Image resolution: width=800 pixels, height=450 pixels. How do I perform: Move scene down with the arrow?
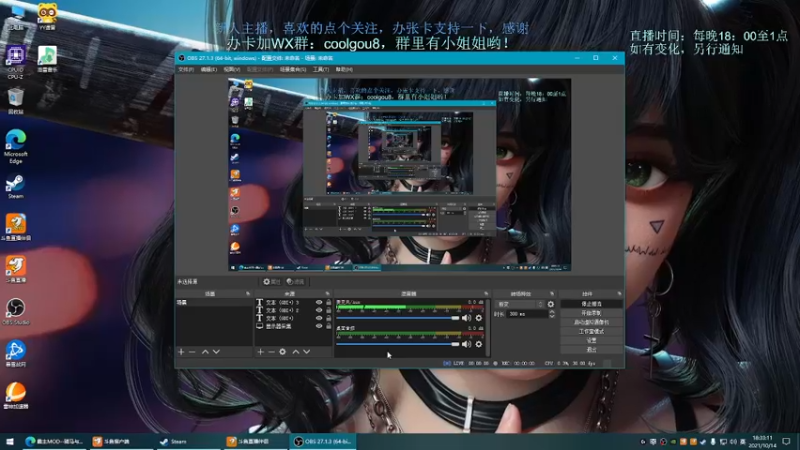click(216, 352)
